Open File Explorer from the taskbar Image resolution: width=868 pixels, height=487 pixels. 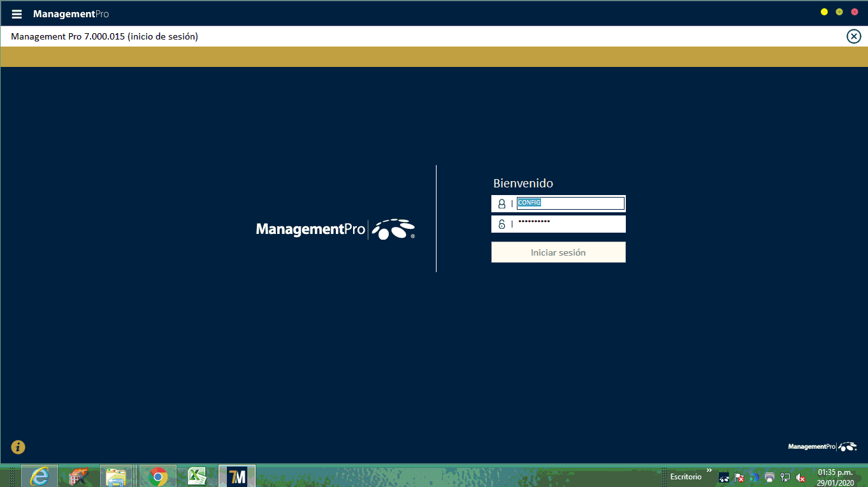tap(116, 476)
